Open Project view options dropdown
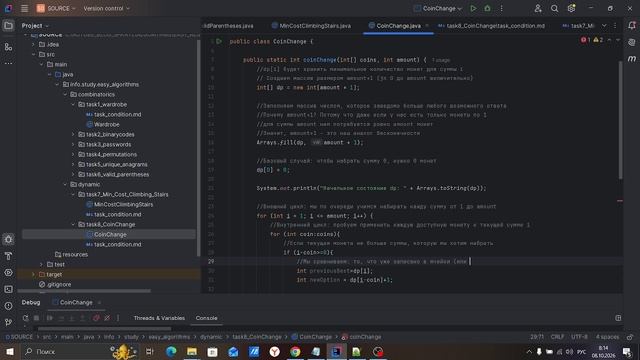This screenshot has height=360, width=640. point(35,26)
